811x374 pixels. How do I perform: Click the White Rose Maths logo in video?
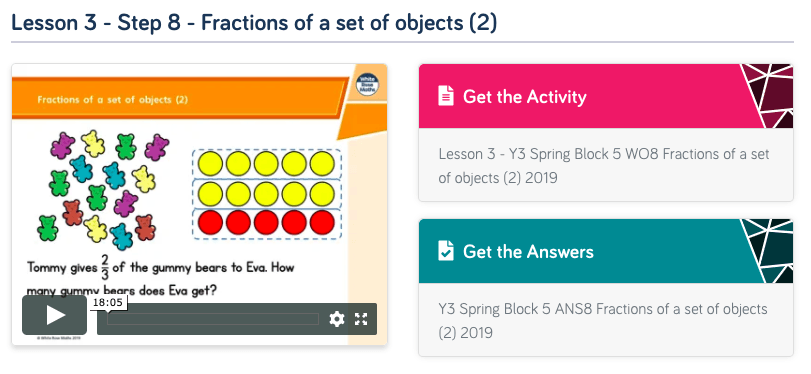point(368,84)
